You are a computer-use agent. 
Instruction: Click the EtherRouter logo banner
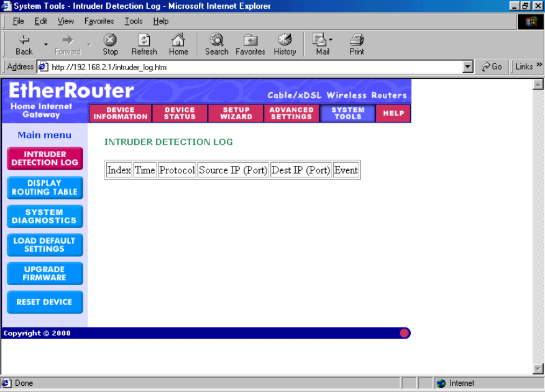71,90
